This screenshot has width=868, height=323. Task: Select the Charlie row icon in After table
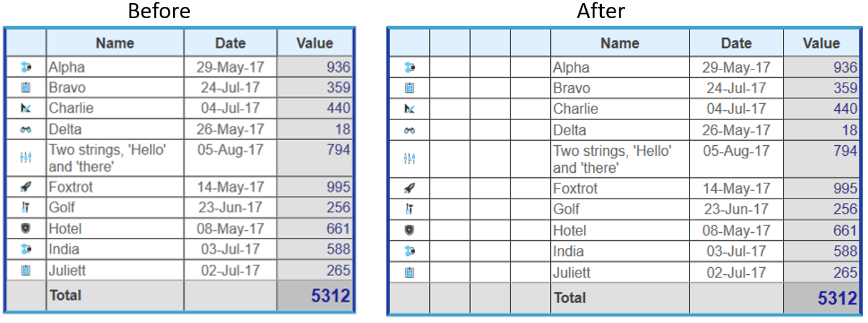coord(410,109)
